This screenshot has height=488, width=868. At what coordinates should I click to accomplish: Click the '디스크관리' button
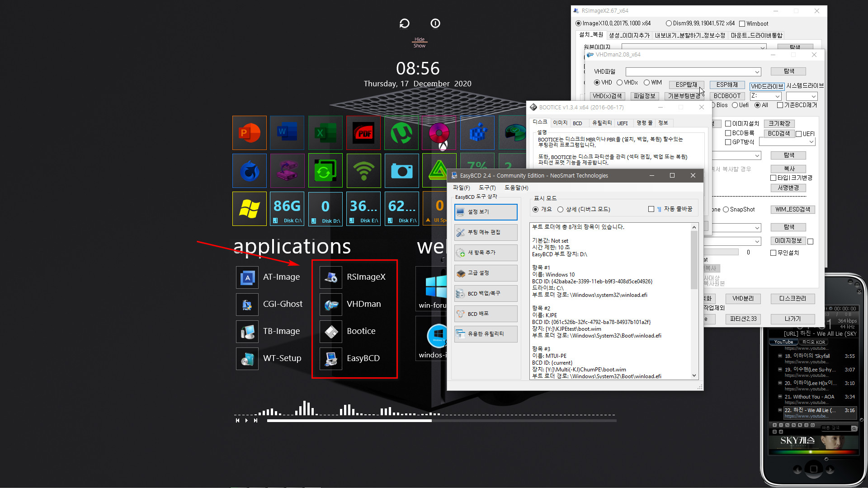pyautogui.click(x=793, y=299)
